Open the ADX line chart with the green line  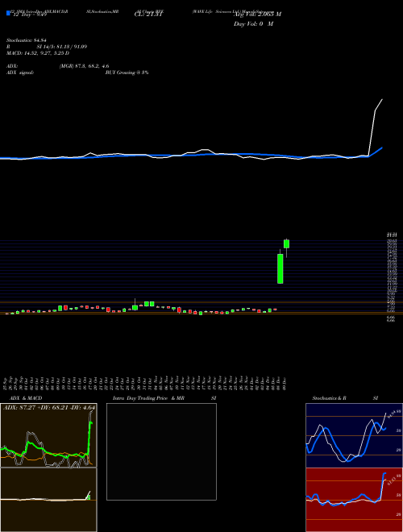tap(48, 435)
